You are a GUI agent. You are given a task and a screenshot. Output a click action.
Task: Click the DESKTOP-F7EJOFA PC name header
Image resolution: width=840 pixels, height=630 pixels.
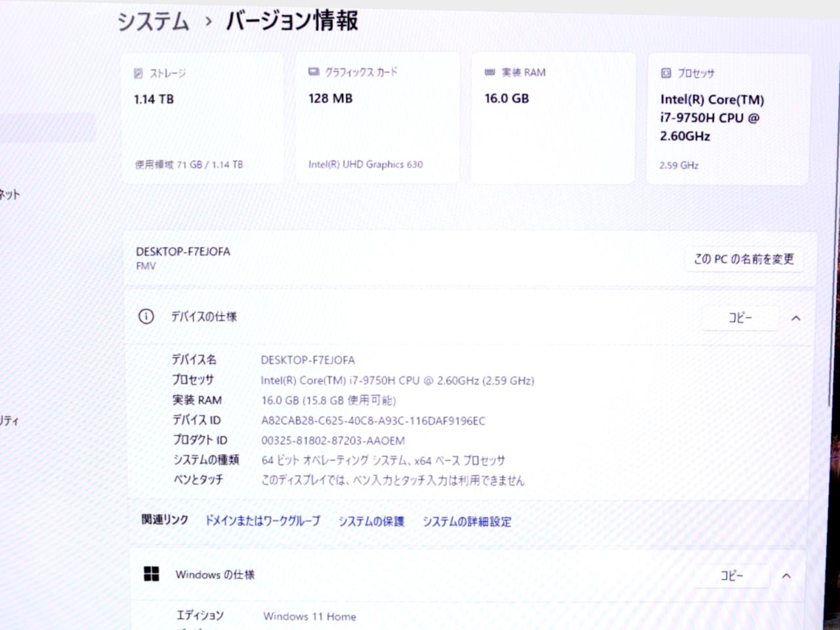(183, 251)
